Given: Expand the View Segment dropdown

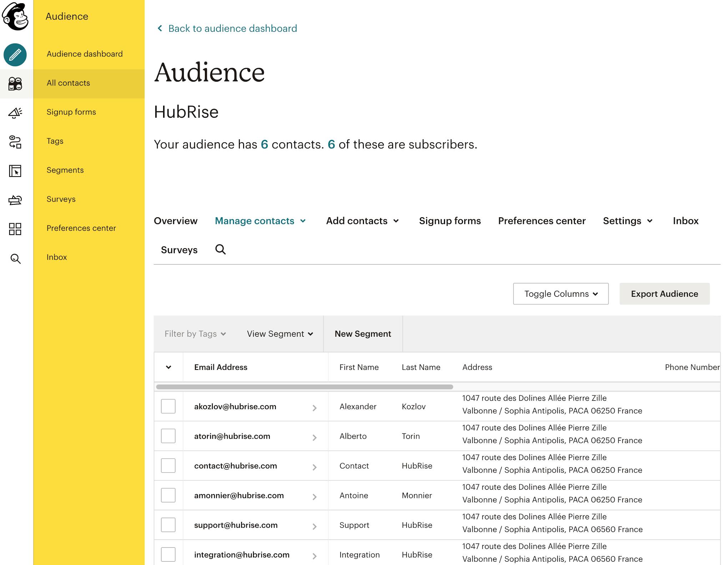Looking at the screenshot, I should (280, 334).
